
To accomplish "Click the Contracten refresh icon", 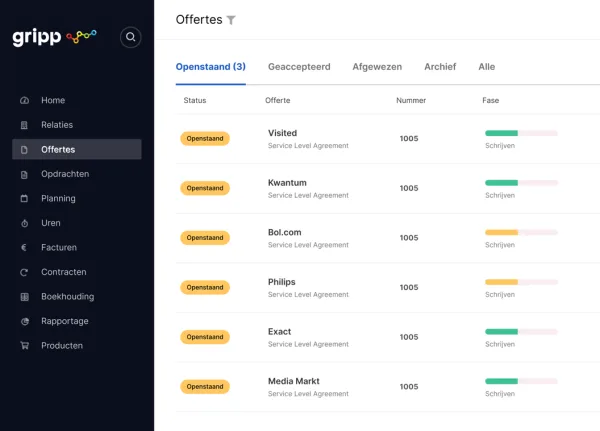I will (24, 272).
